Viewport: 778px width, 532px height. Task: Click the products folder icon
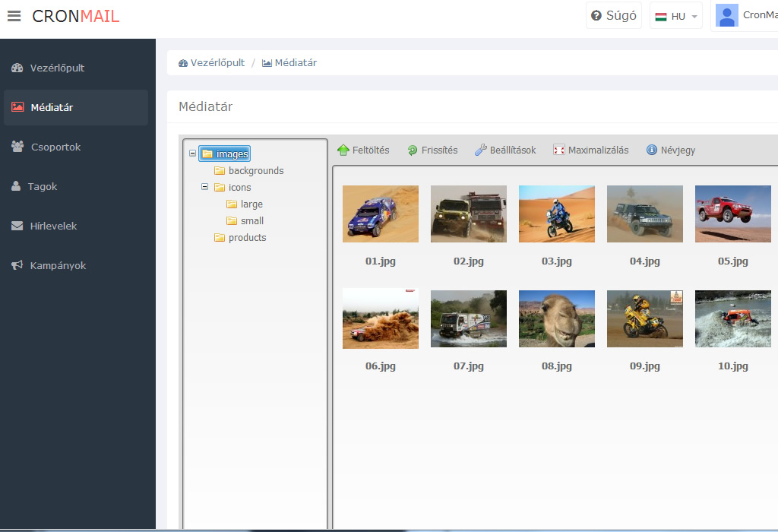tap(220, 238)
